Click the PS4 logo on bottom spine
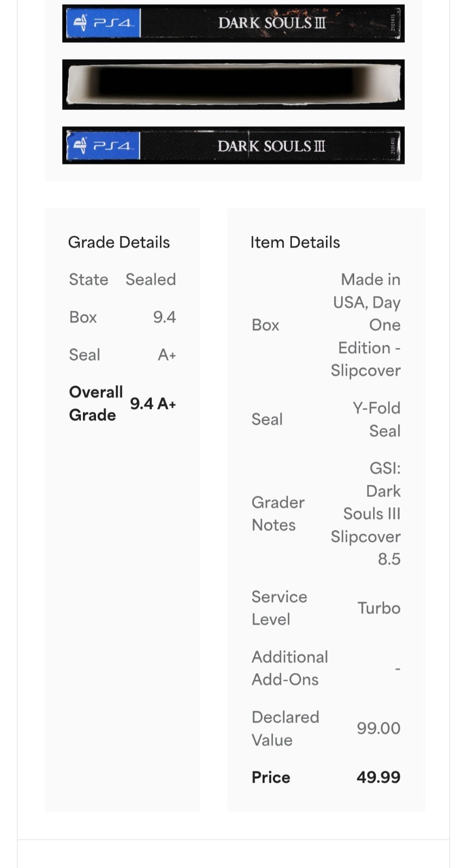The height and width of the screenshot is (868, 467). pyautogui.click(x=103, y=145)
